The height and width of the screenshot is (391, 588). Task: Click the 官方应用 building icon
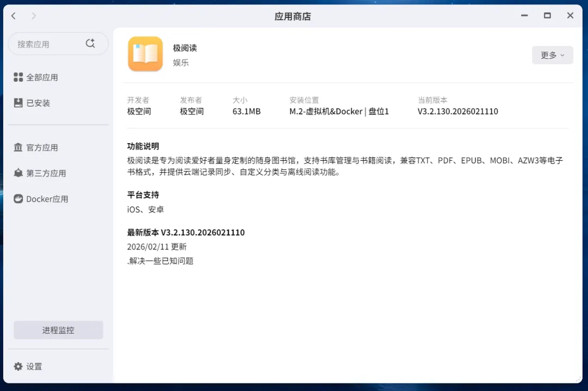[18, 147]
